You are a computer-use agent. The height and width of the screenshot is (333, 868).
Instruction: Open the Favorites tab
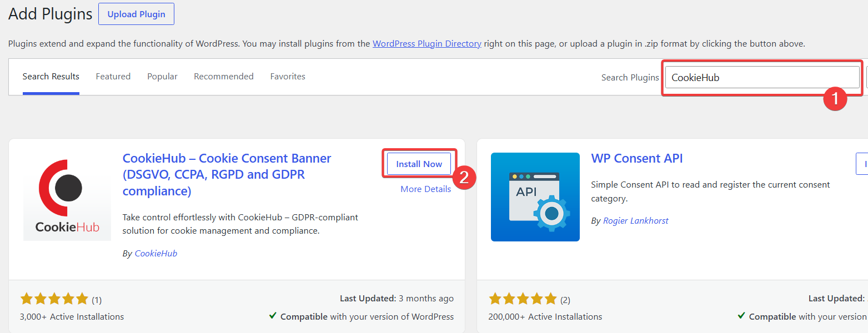(288, 77)
